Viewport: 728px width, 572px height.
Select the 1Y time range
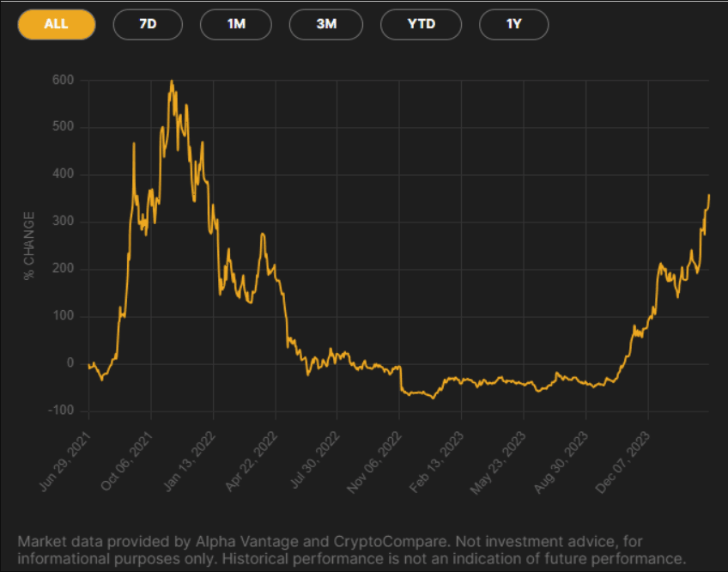513,24
